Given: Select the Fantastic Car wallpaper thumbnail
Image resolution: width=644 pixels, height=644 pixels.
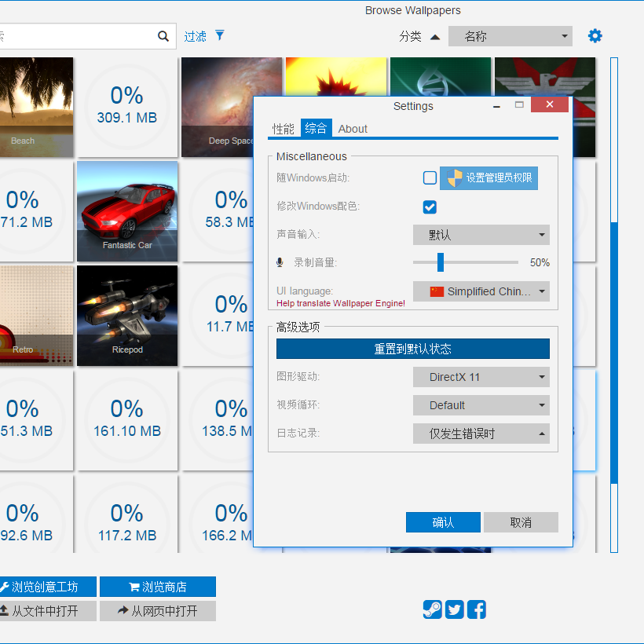Looking at the screenshot, I should click(127, 210).
